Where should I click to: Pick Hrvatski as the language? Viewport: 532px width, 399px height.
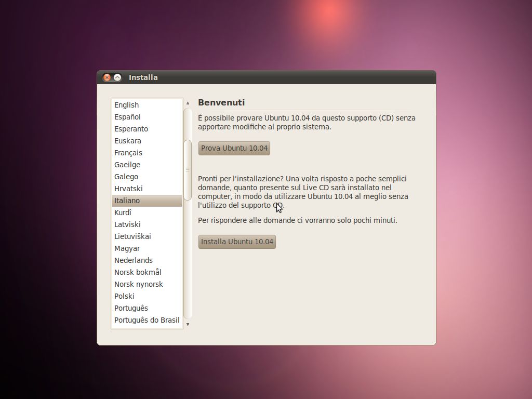[147, 189]
